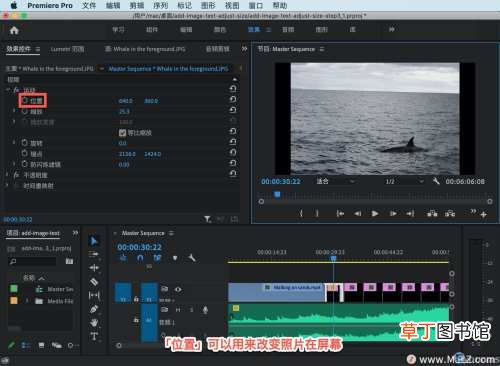500x366 pixels.
Task: Switch Project panel to list view
Action: 26,345
